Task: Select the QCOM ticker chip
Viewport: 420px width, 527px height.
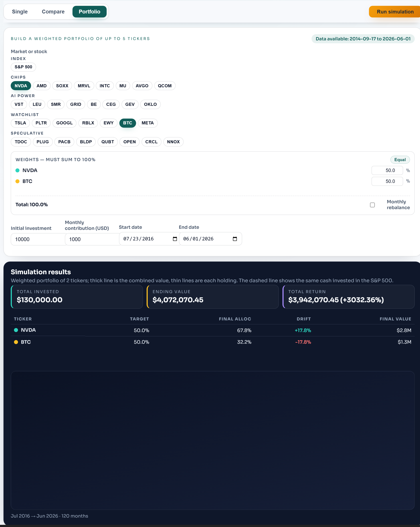Action: (165, 86)
